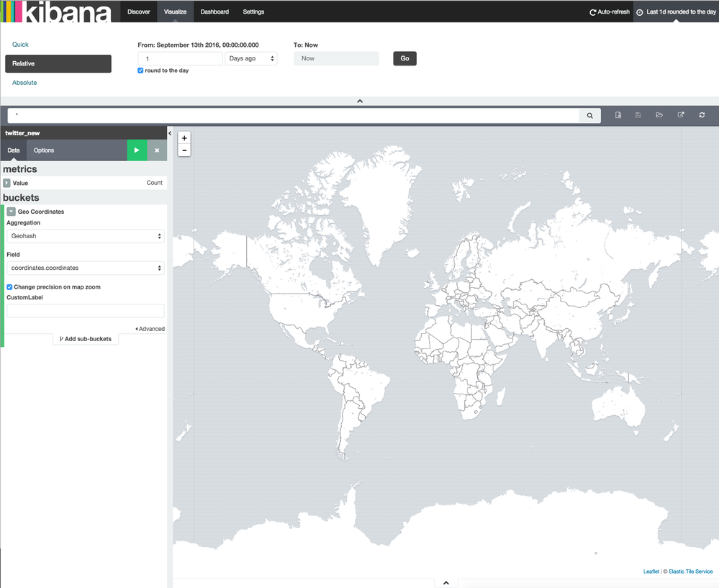The width and height of the screenshot is (719, 588).
Task: Run the search with the magnifier icon
Action: coord(589,115)
